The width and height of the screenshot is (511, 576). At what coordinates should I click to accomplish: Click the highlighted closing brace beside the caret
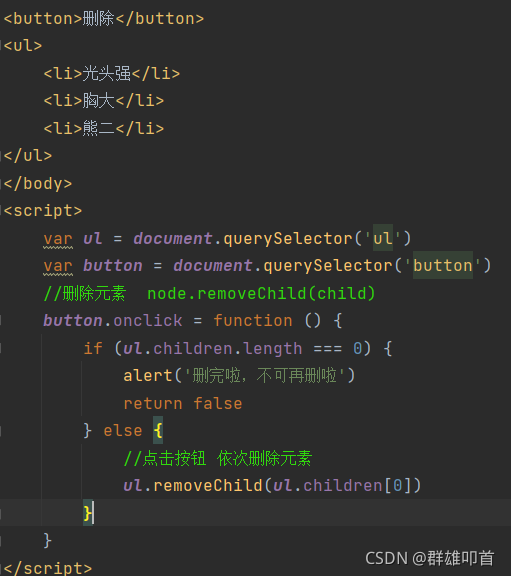[x=87, y=513]
